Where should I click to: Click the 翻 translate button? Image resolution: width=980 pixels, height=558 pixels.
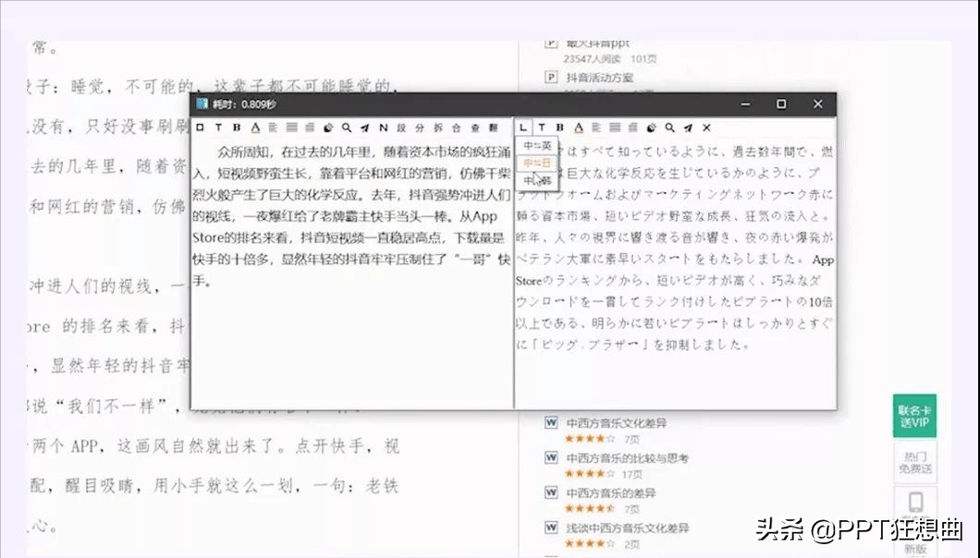(x=493, y=127)
